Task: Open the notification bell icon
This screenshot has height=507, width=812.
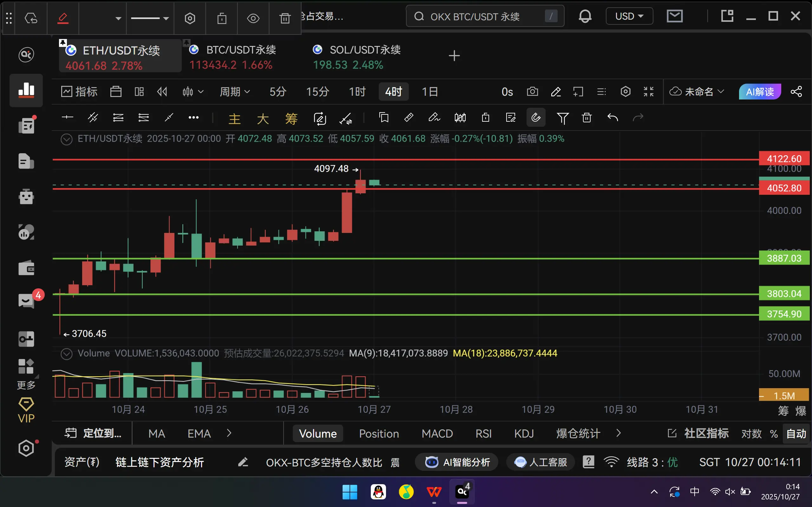Action: click(x=585, y=16)
